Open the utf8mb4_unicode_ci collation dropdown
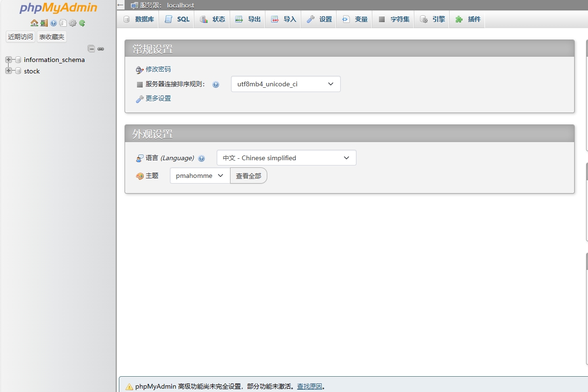The width and height of the screenshot is (588, 392). (285, 84)
